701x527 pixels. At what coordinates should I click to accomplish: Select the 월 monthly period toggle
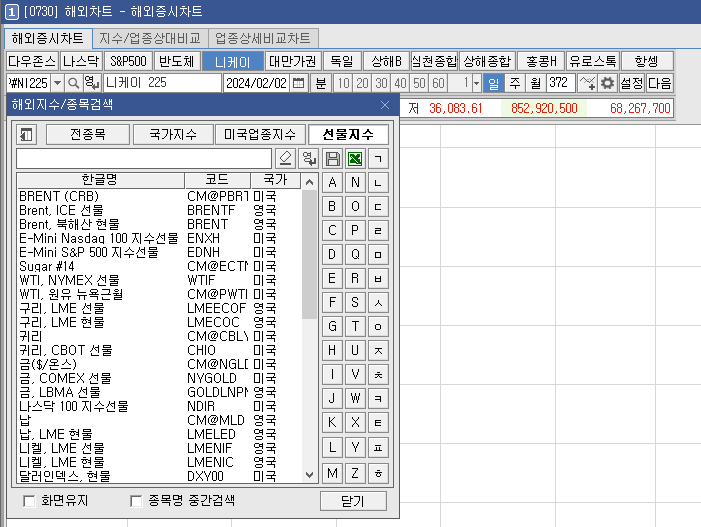[536, 83]
